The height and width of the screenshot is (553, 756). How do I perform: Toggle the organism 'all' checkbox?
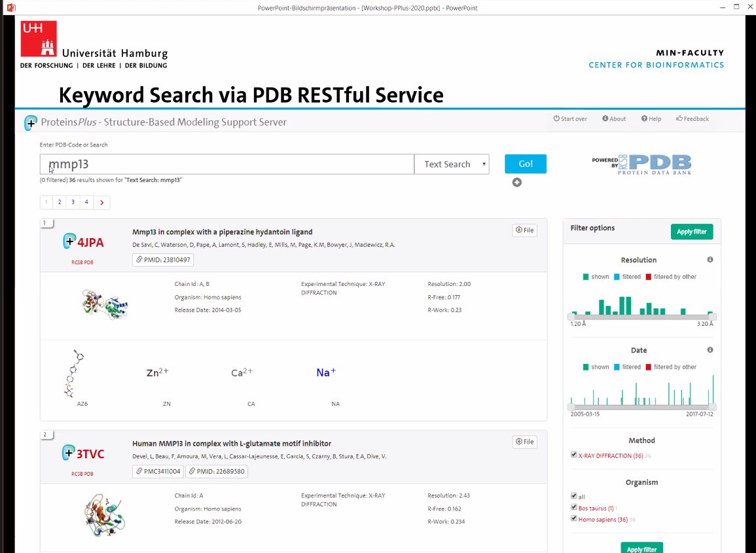click(x=574, y=495)
